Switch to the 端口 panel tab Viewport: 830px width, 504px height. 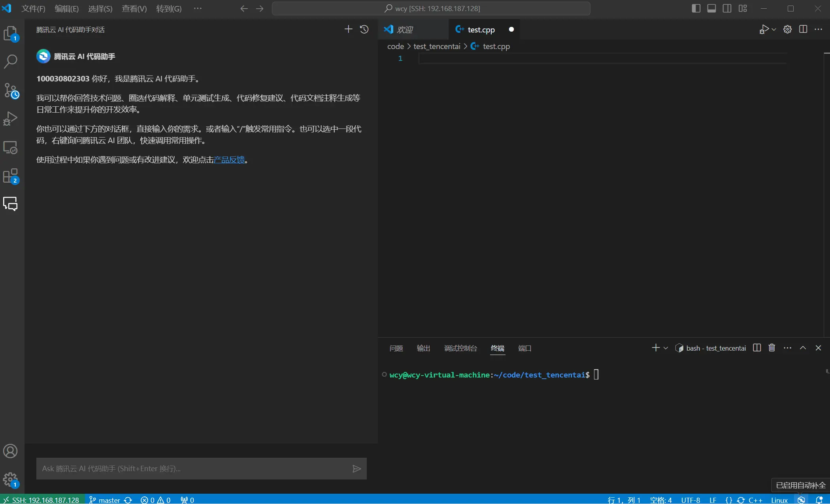point(524,348)
